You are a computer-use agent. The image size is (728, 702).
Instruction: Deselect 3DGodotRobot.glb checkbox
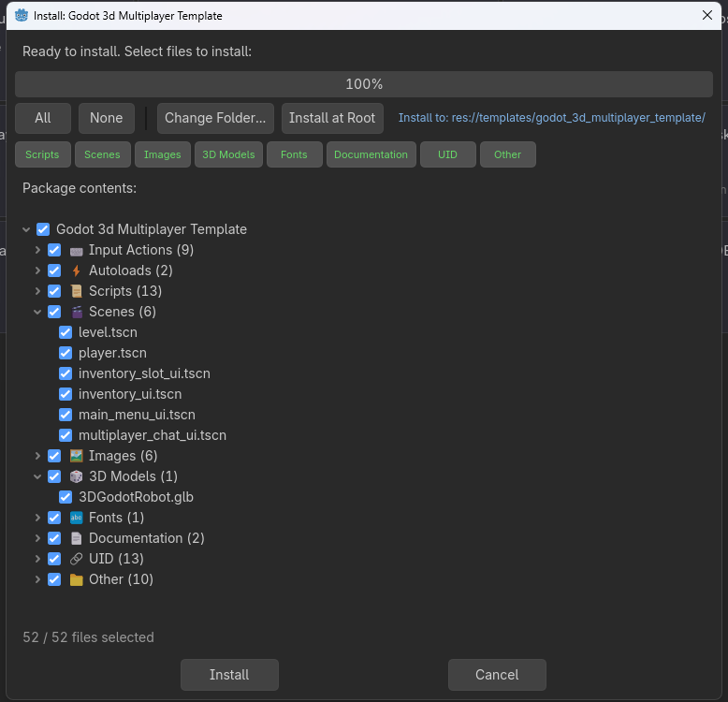click(66, 497)
